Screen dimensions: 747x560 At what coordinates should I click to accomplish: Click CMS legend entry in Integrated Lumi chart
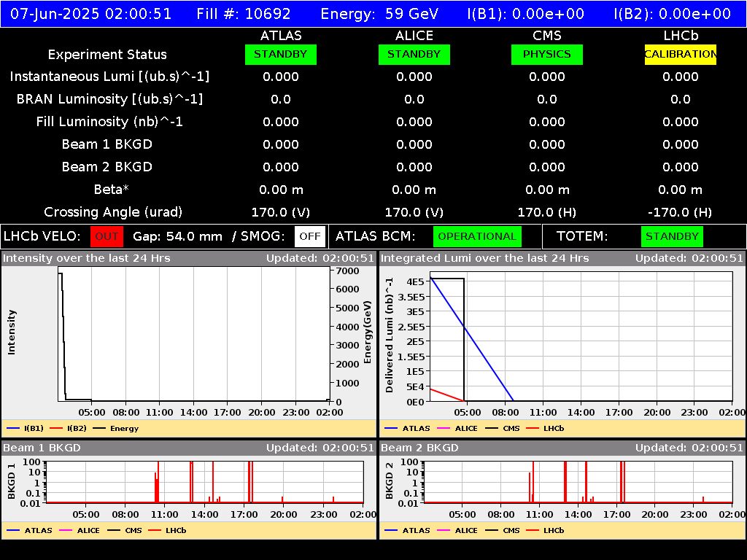(x=503, y=429)
